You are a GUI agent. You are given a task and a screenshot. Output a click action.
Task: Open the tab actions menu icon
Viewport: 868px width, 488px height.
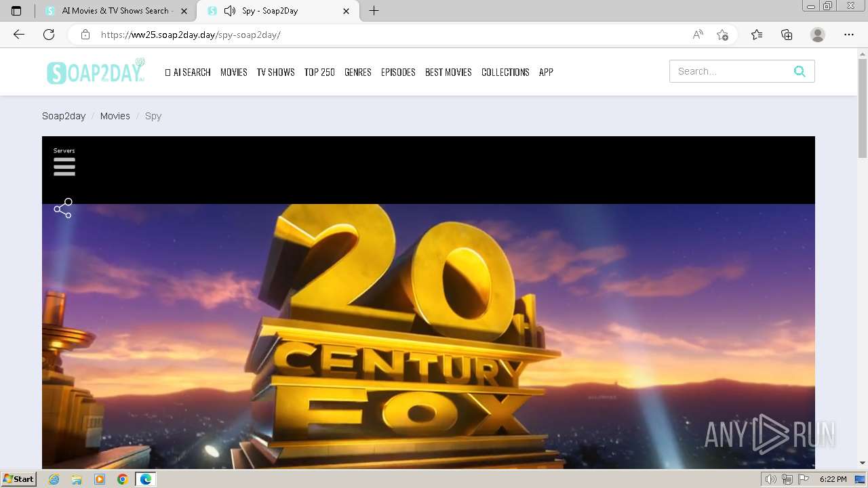click(x=16, y=11)
